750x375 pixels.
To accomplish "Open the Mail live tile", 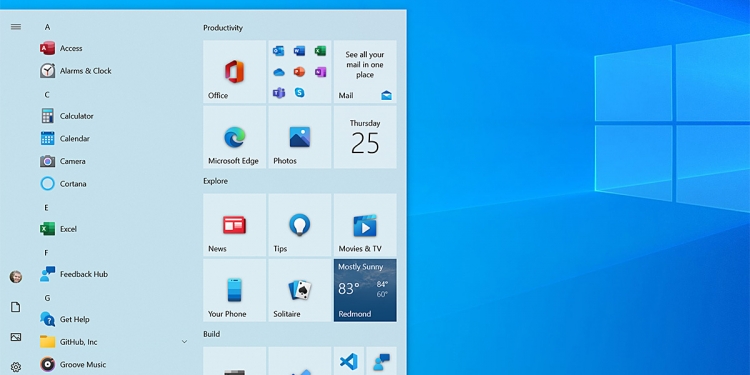I will (365, 72).
